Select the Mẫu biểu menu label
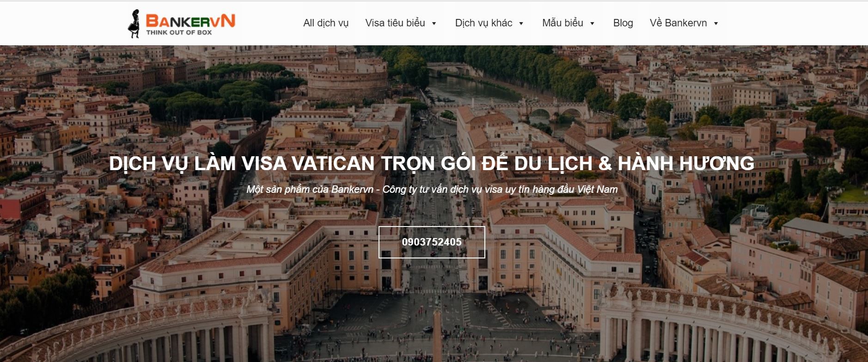 pyautogui.click(x=562, y=23)
